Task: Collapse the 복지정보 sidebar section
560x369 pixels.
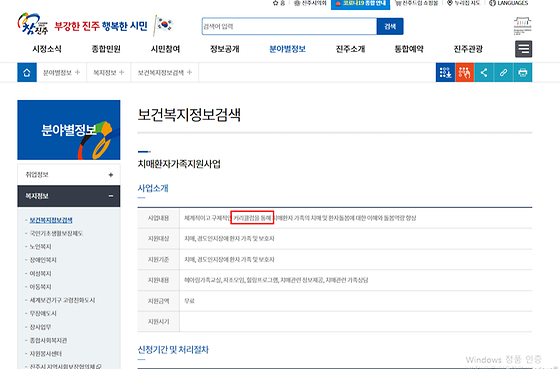Action: click(x=69, y=196)
